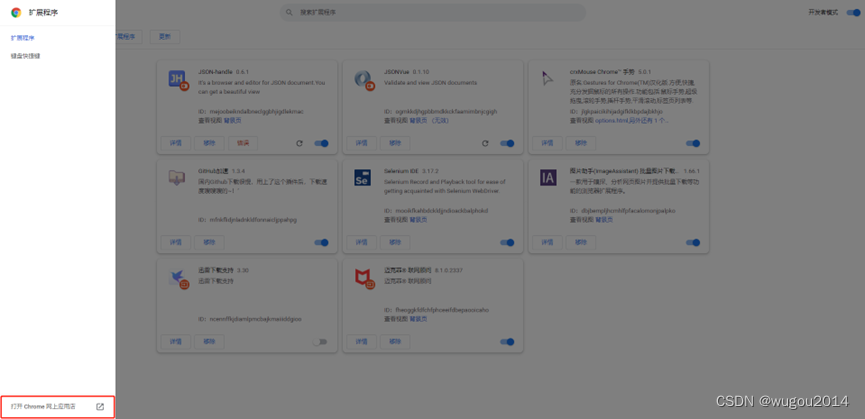The height and width of the screenshot is (419, 865).
Task: Click the 迈克菲 McAfee shield icon
Action: coord(364,278)
